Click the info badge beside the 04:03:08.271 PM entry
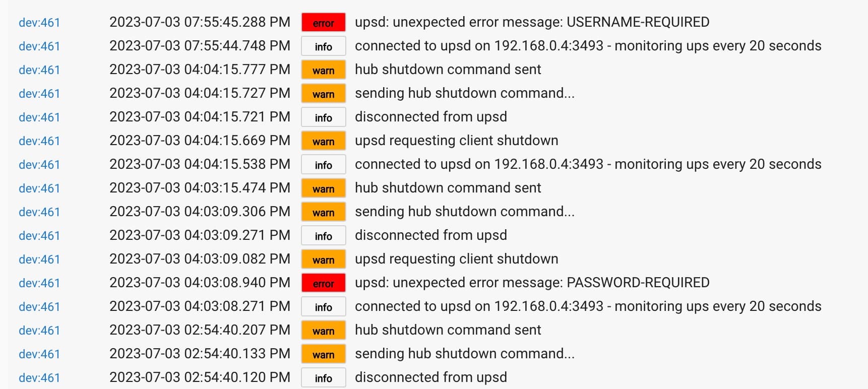This screenshot has width=868, height=389. pos(323,306)
